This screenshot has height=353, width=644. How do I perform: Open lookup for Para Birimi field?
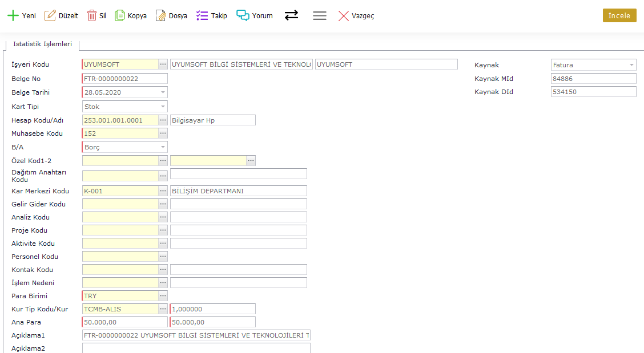tap(163, 296)
